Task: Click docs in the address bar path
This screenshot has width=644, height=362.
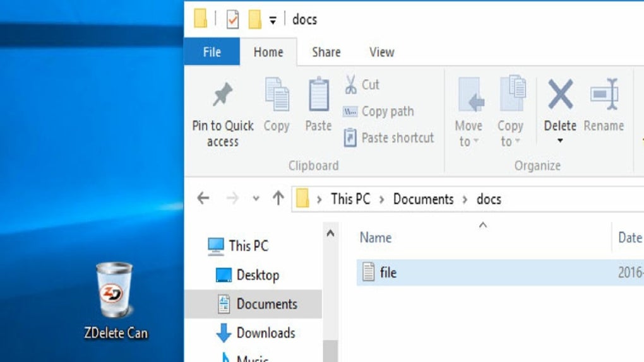Action: (489, 199)
